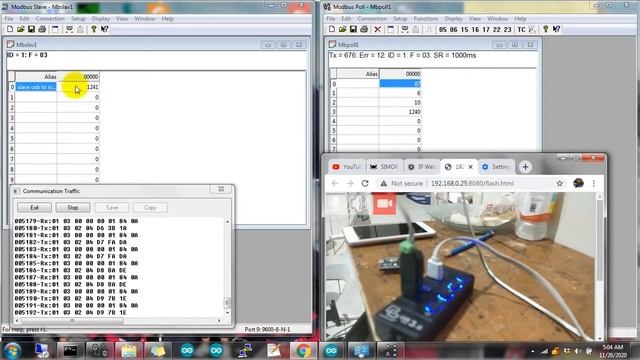Open Chrome three-dot menu
The image size is (640, 360).
point(593,184)
